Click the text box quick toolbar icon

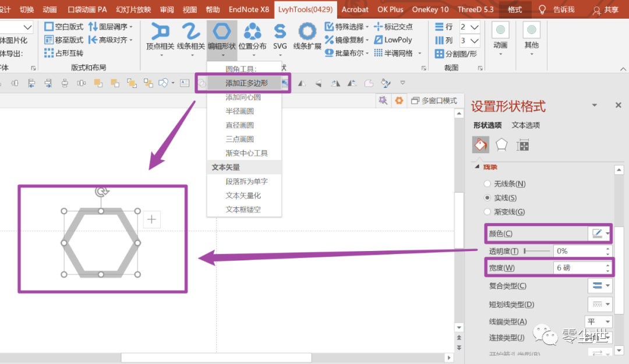point(185,83)
